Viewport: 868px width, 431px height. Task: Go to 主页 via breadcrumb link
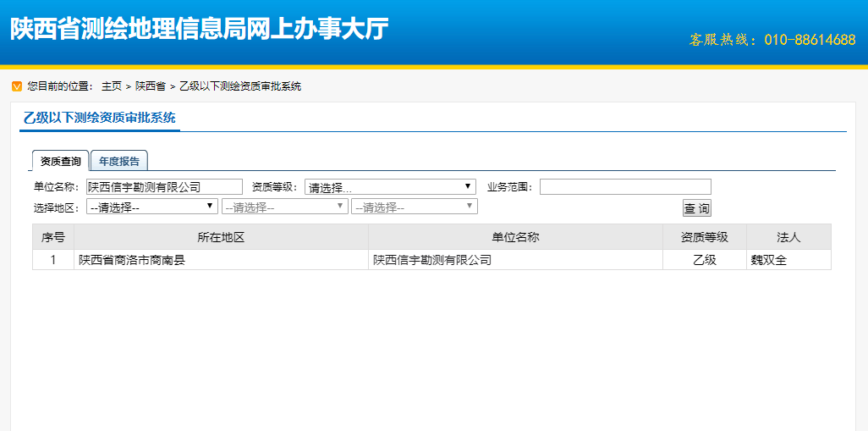[x=111, y=86]
